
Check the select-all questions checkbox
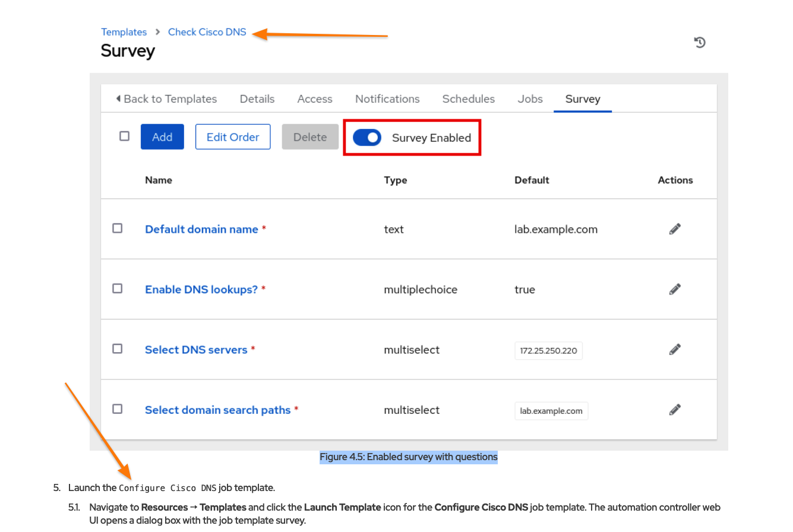click(124, 136)
